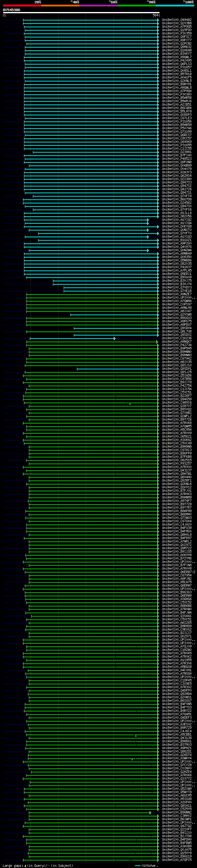Click hit UniRef100_Q2VSW8

click(176, 315)
